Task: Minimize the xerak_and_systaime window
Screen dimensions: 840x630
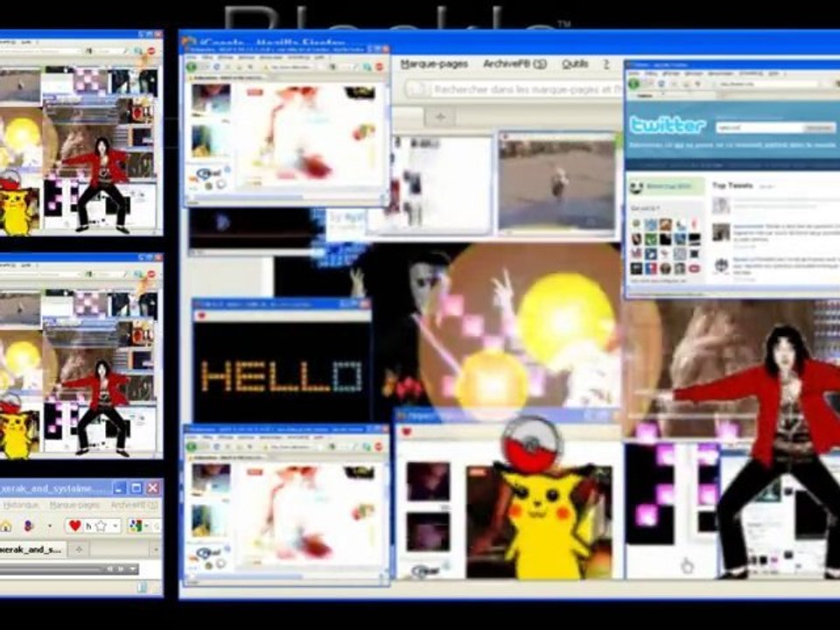Action: click(x=120, y=488)
